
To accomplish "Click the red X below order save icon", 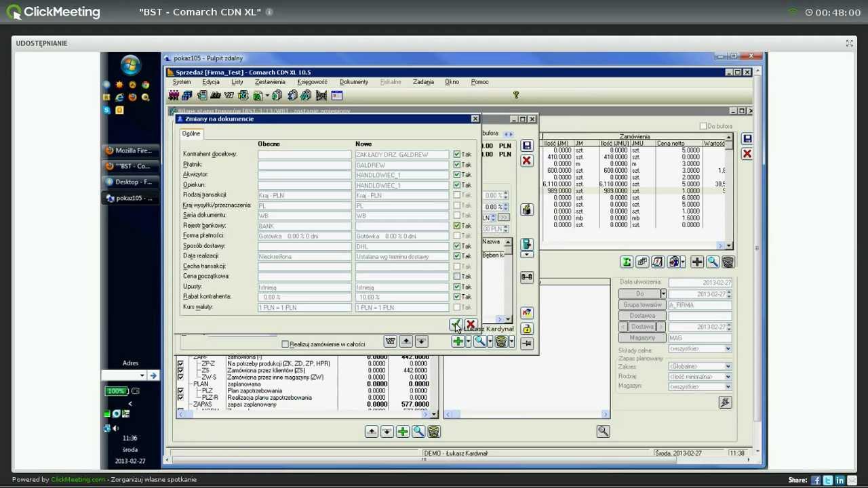I will coord(526,161).
